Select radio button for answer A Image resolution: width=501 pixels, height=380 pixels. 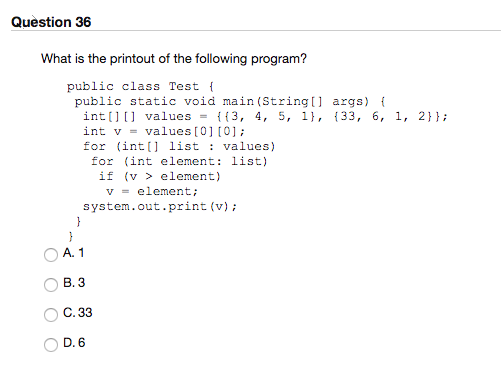(x=51, y=255)
